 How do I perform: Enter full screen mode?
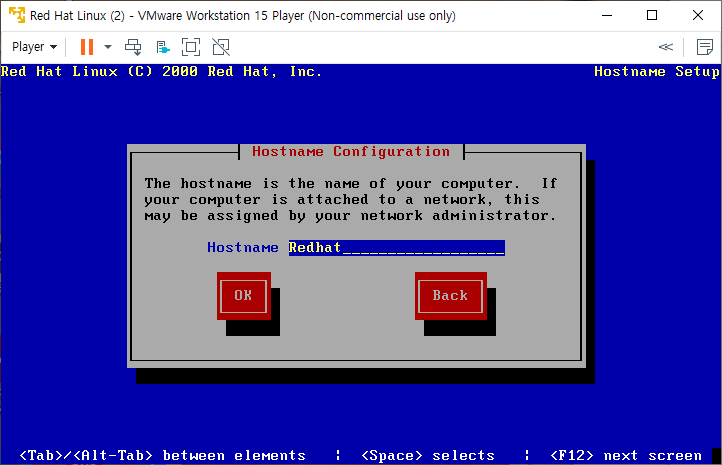tap(191, 47)
